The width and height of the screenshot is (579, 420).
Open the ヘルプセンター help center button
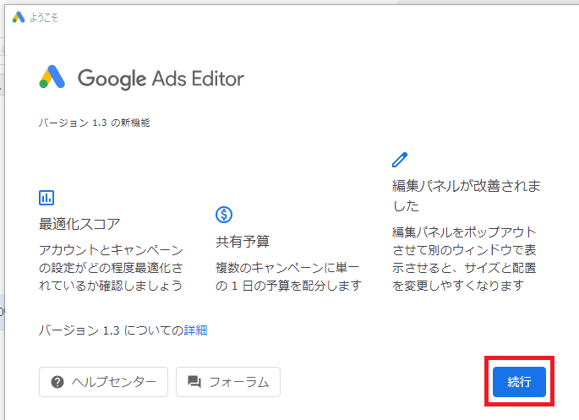103,382
